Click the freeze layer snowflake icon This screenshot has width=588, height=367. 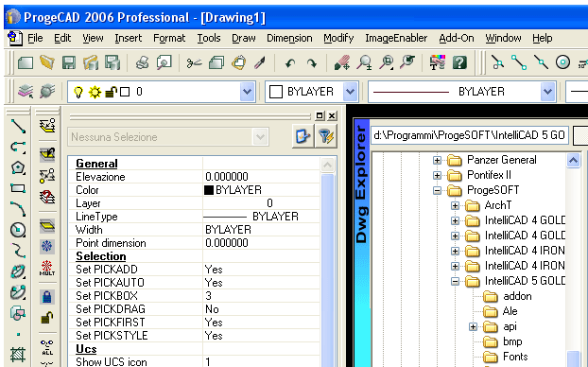pos(47,246)
